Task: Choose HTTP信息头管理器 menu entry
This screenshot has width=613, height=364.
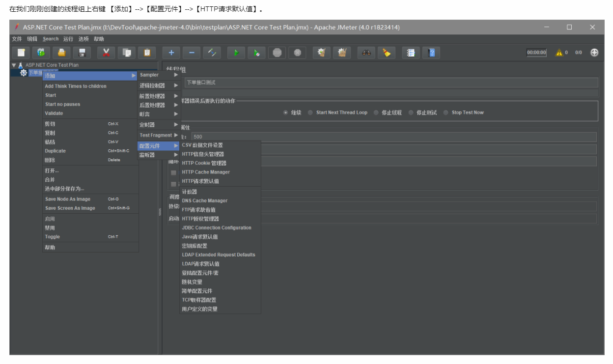Action: [x=220, y=154]
